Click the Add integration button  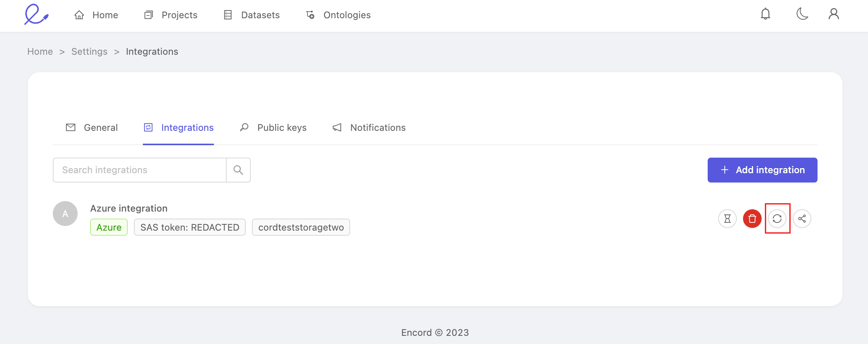coord(762,170)
